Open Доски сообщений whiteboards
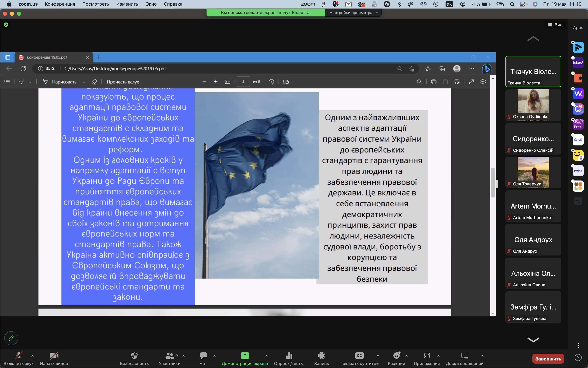Image resolution: width=588 pixels, height=368 pixels. pos(465,359)
